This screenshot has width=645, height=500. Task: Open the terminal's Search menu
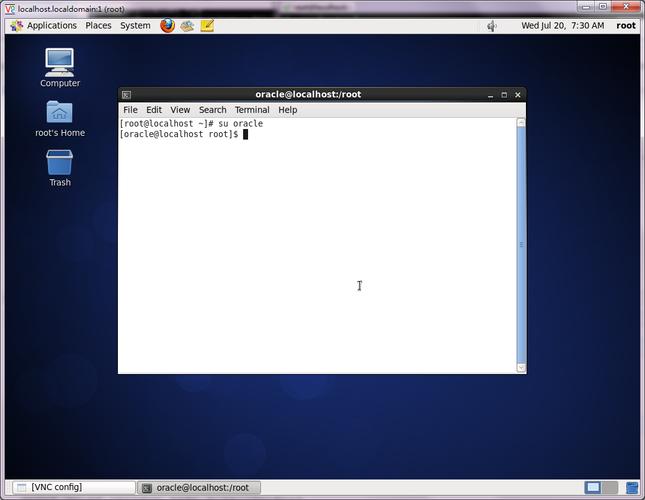point(212,110)
